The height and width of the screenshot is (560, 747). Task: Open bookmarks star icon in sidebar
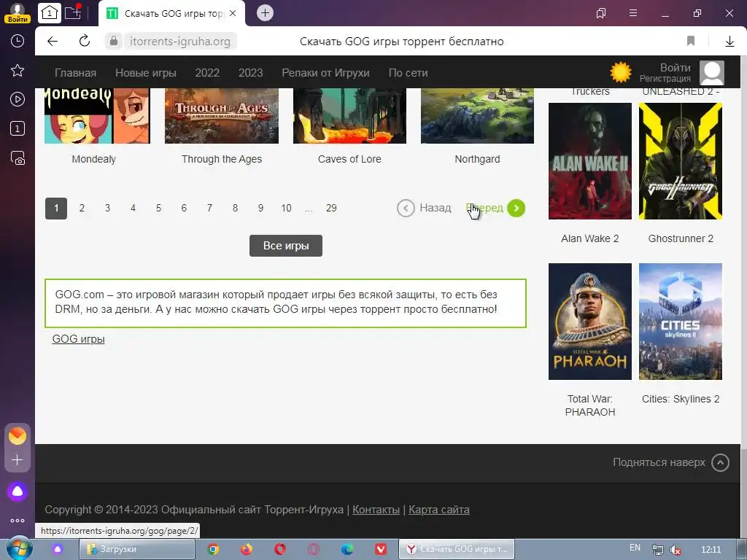(x=18, y=71)
